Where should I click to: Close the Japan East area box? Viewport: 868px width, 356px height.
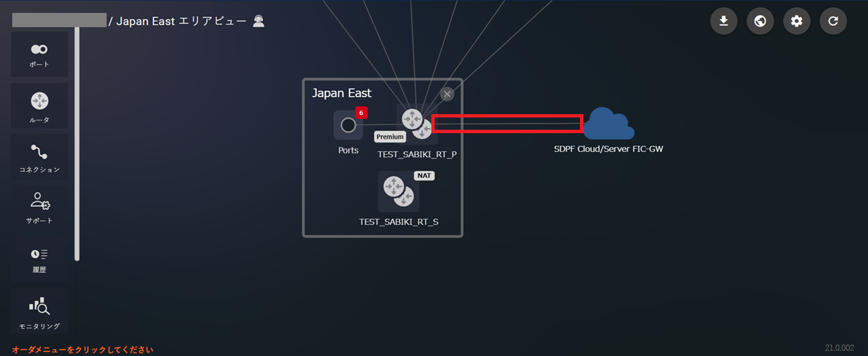447,94
